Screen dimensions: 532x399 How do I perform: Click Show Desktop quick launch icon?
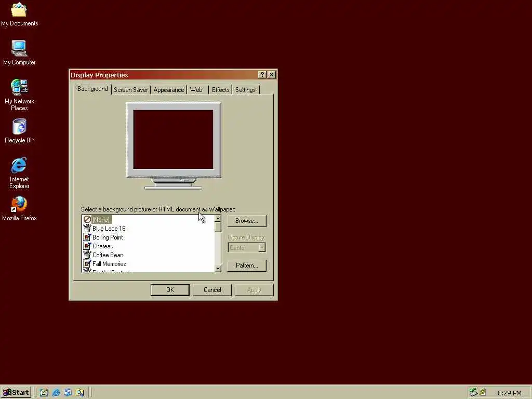coord(44,393)
